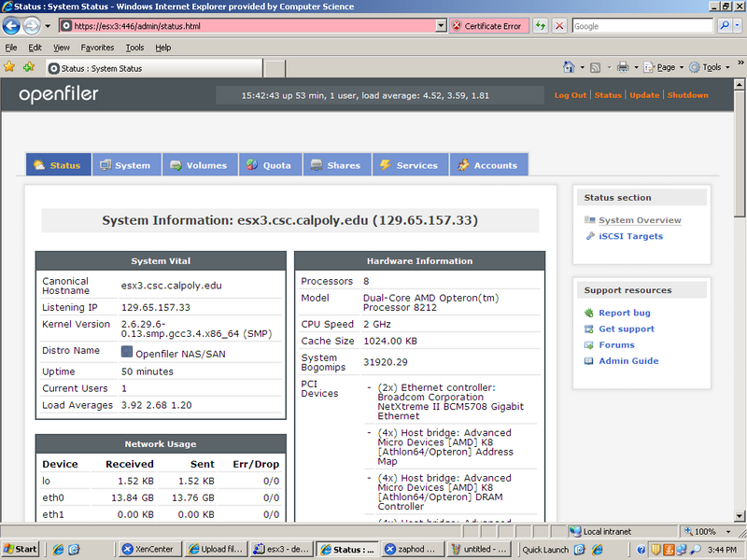The height and width of the screenshot is (560, 747).
Task: Click the Home icon in command bar
Action: [x=569, y=67]
